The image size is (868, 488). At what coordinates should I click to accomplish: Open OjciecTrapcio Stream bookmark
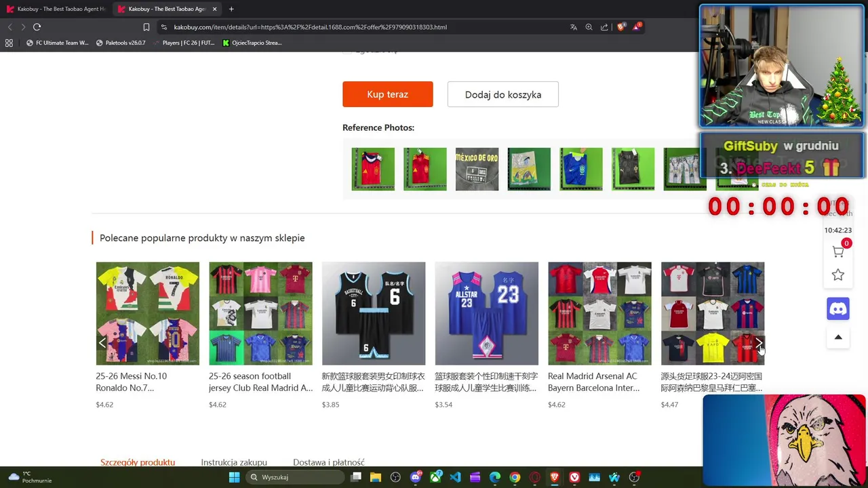[252, 43]
